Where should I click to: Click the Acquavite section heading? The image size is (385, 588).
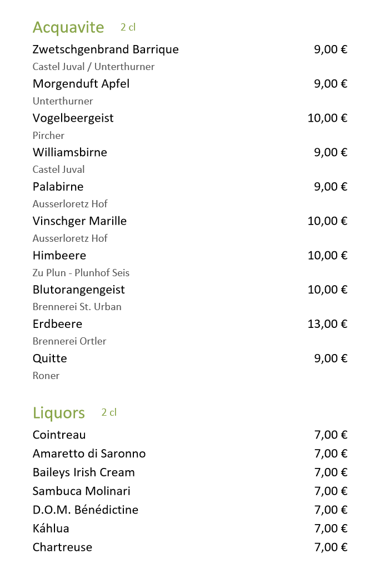[x=68, y=27]
